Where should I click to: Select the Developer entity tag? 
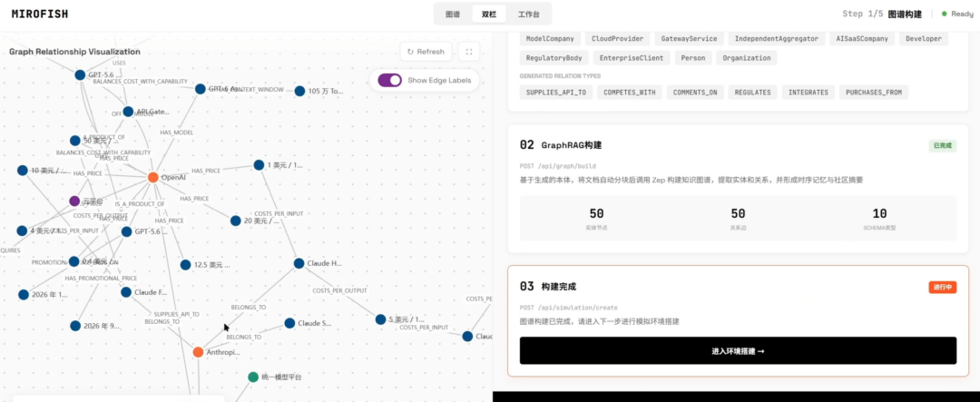click(924, 39)
